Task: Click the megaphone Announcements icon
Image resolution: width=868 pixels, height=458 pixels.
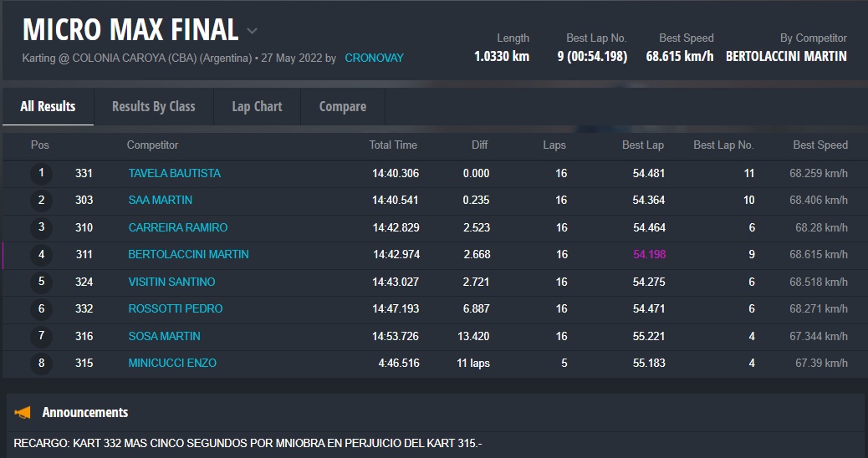Action: [x=23, y=412]
